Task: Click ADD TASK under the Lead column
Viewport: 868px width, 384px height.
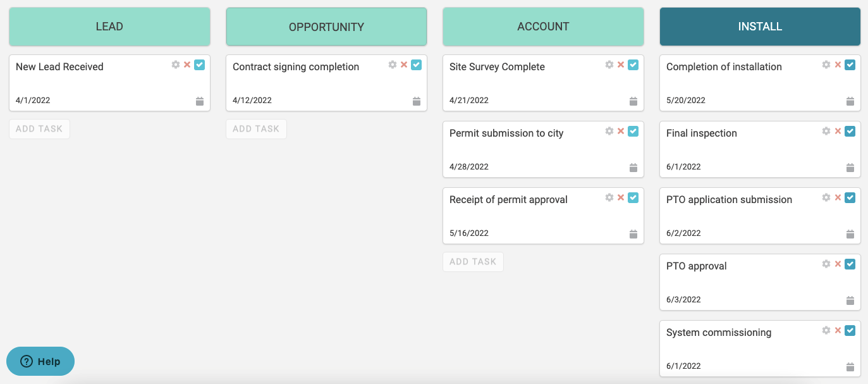Action: coord(39,129)
